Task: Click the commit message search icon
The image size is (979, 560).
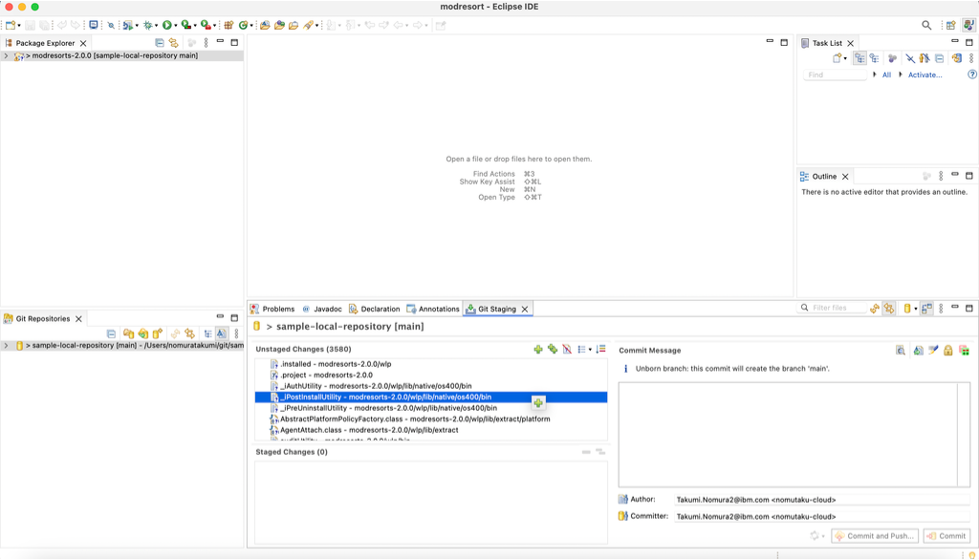Action: (901, 350)
